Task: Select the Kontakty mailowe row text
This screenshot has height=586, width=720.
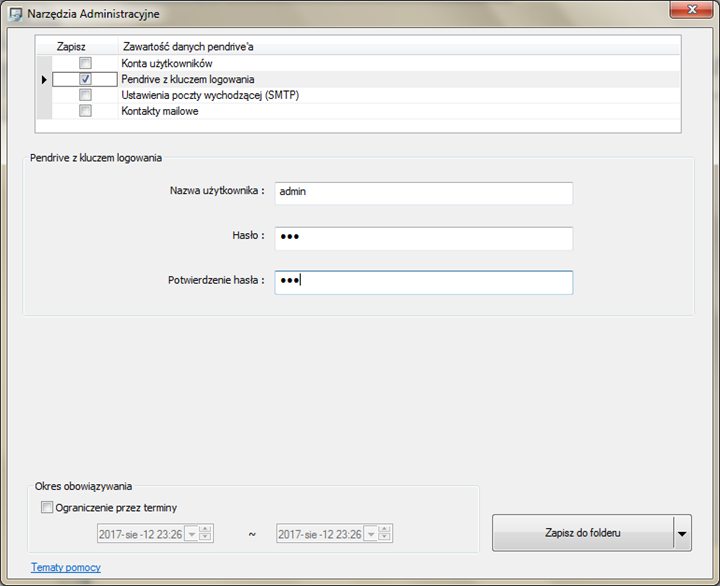Action: 160,111
